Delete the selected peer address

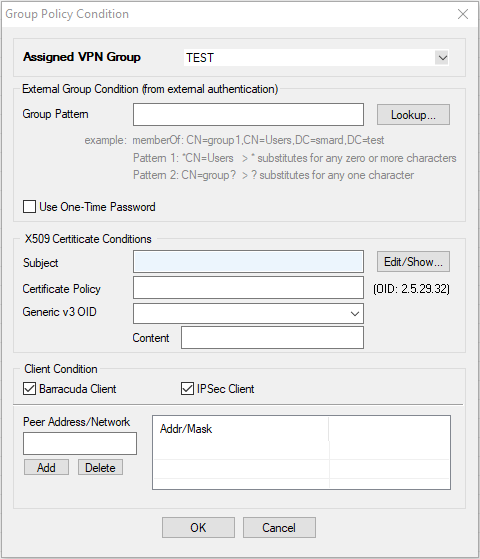(100, 467)
